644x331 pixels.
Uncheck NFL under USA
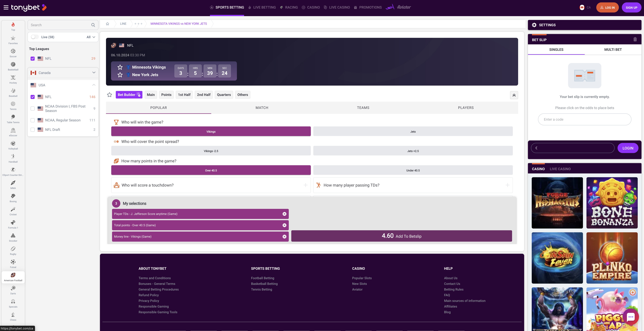coord(32,97)
